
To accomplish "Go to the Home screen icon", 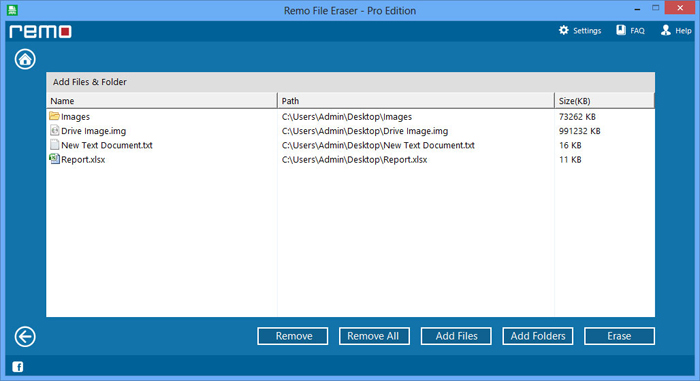I will tap(25, 59).
